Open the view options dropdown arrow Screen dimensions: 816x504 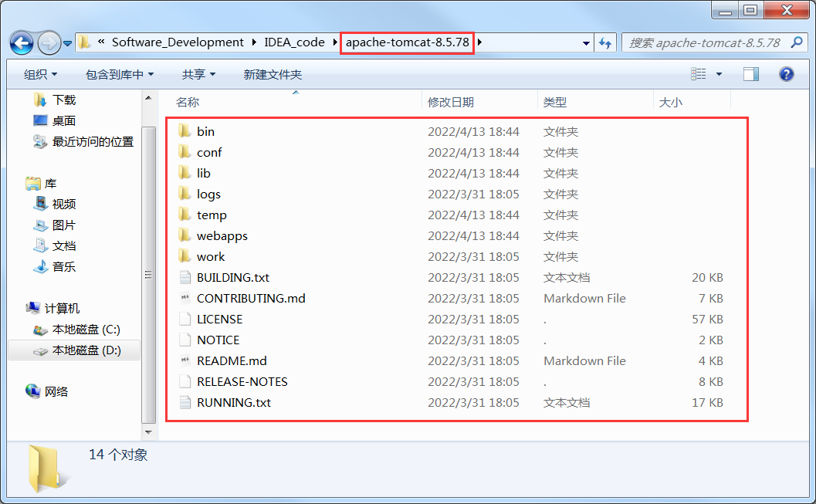point(719,74)
